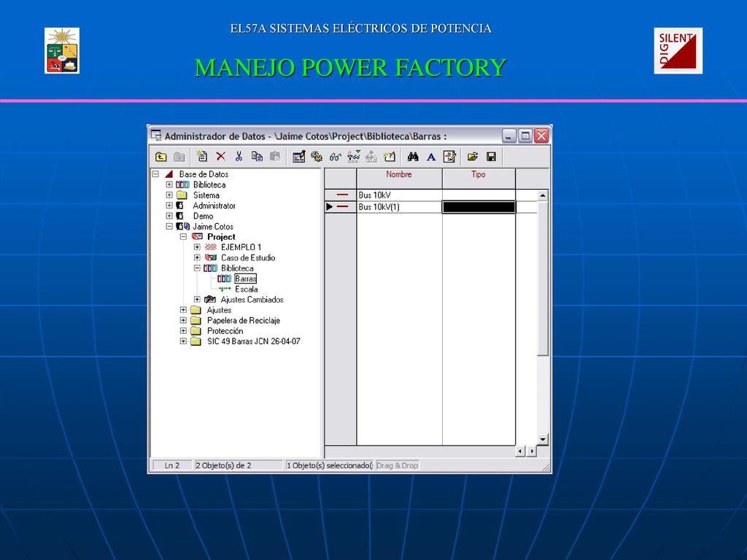Select the 'Bus 10kV(1)' name cell
The height and width of the screenshot is (560, 747).
pyautogui.click(x=399, y=206)
